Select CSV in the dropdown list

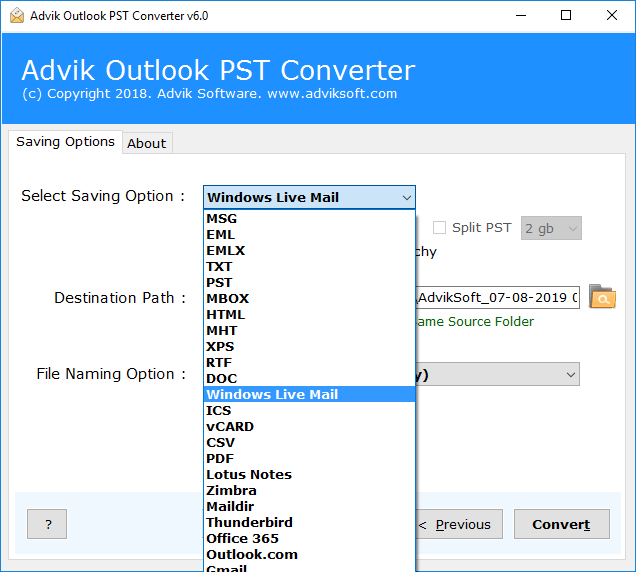pyautogui.click(x=309, y=442)
